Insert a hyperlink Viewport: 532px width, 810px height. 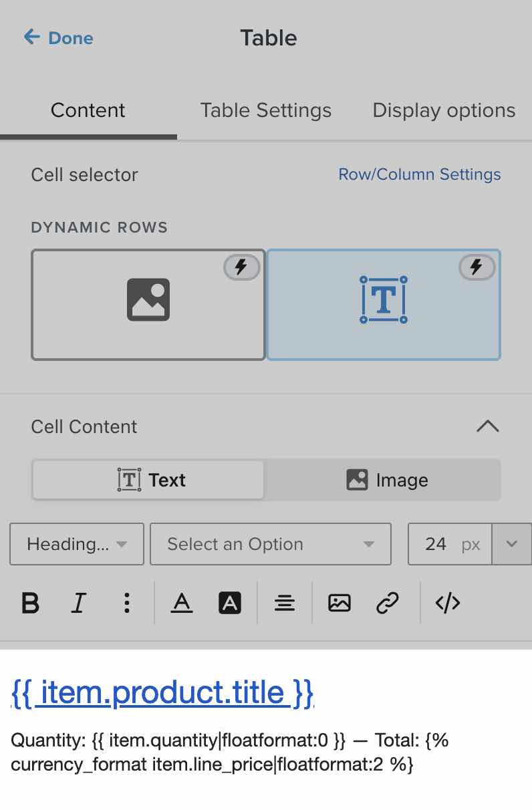pos(388,603)
